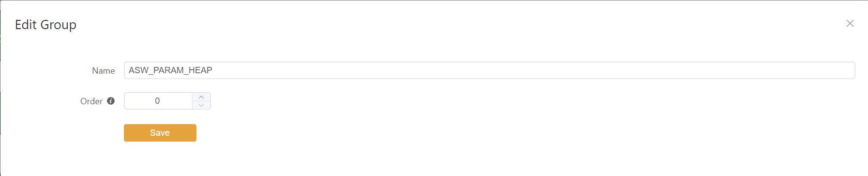Focus the Name text field
The width and height of the screenshot is (868, 176).
(489, 70)
